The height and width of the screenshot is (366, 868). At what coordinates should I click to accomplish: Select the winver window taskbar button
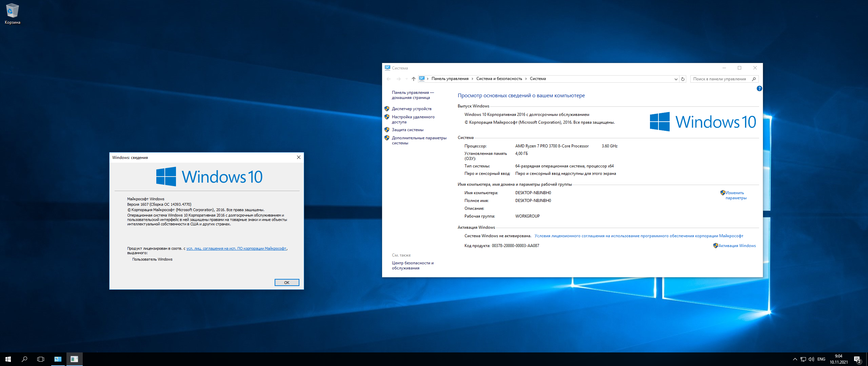74,359
